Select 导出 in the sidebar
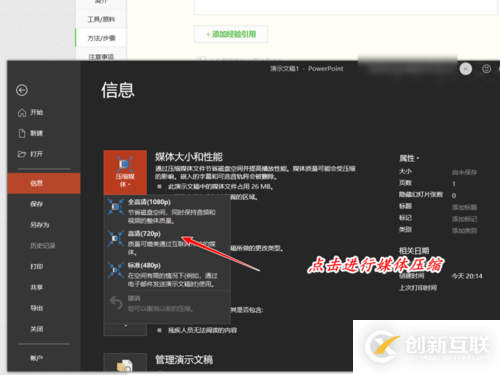This screenshot has height=375, width=500. pos(36,308)
